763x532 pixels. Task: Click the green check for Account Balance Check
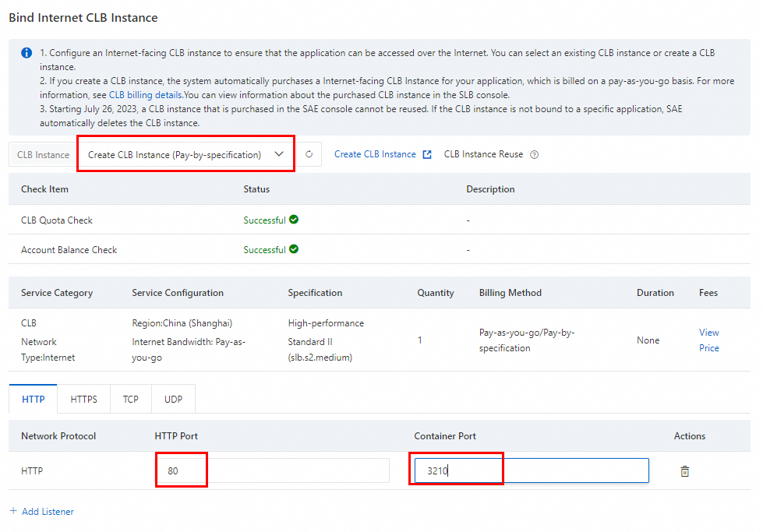pyautogui.click(x=294, y=249)
